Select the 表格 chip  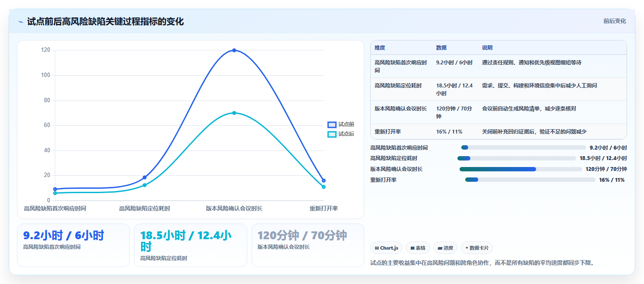tap(418, 248)
